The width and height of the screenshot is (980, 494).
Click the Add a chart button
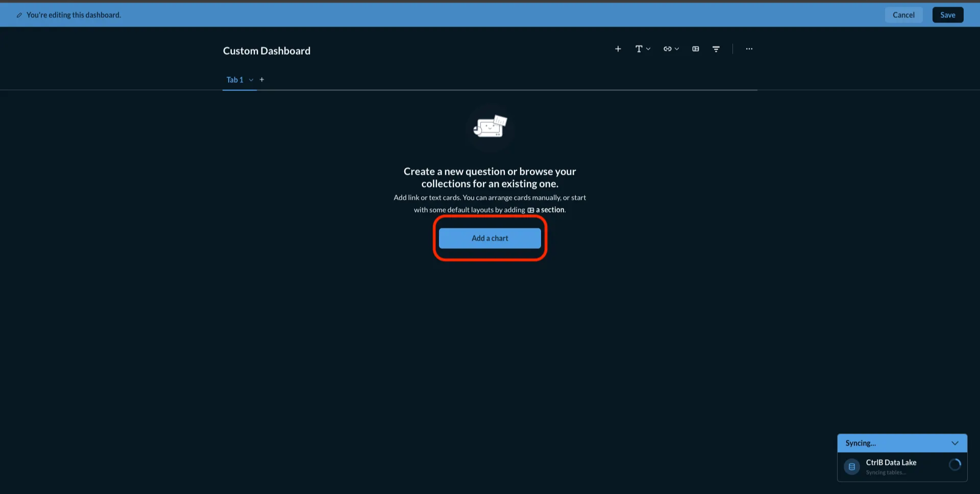coord(489,238)
